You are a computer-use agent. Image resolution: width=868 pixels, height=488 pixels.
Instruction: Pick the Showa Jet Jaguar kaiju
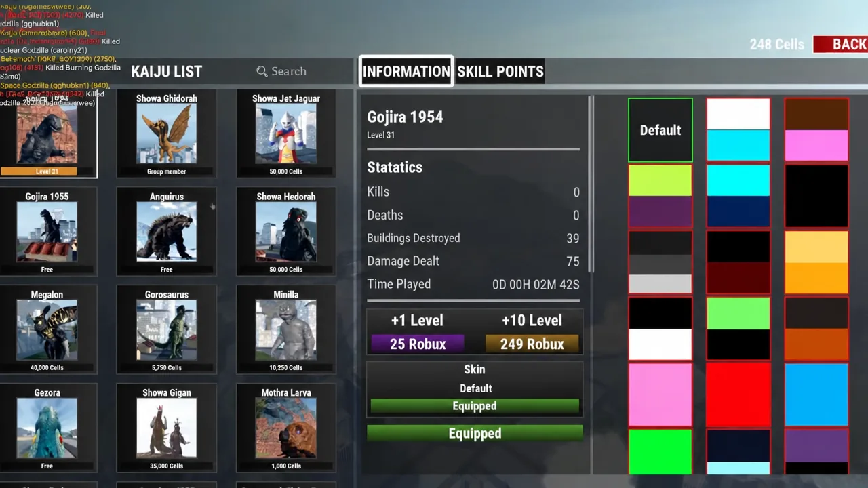click(286, 134)
